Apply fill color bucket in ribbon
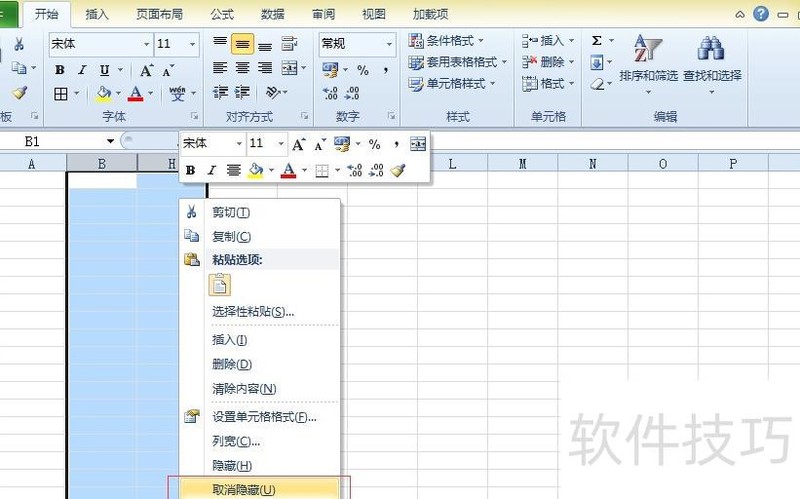 (x=104, y=94)
